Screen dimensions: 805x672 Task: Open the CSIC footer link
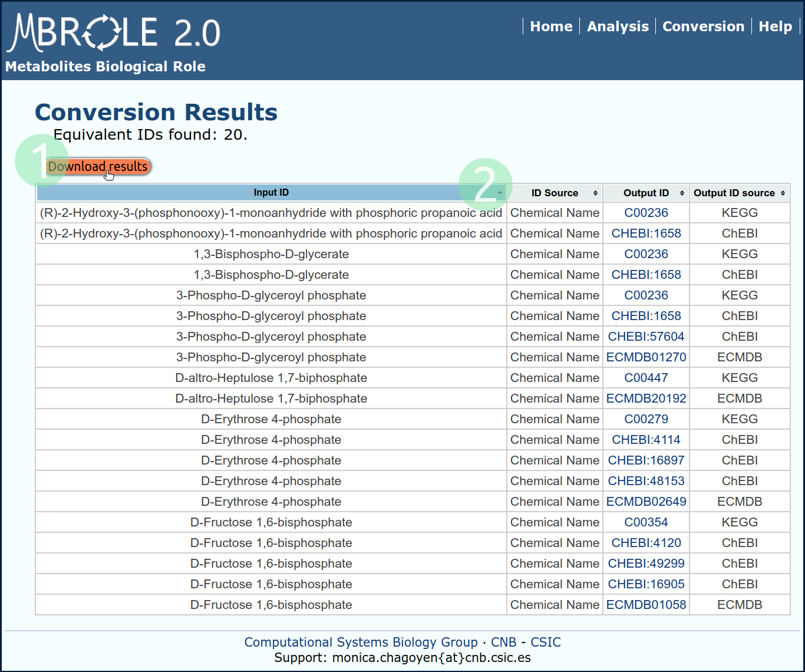tap(545, 642)
